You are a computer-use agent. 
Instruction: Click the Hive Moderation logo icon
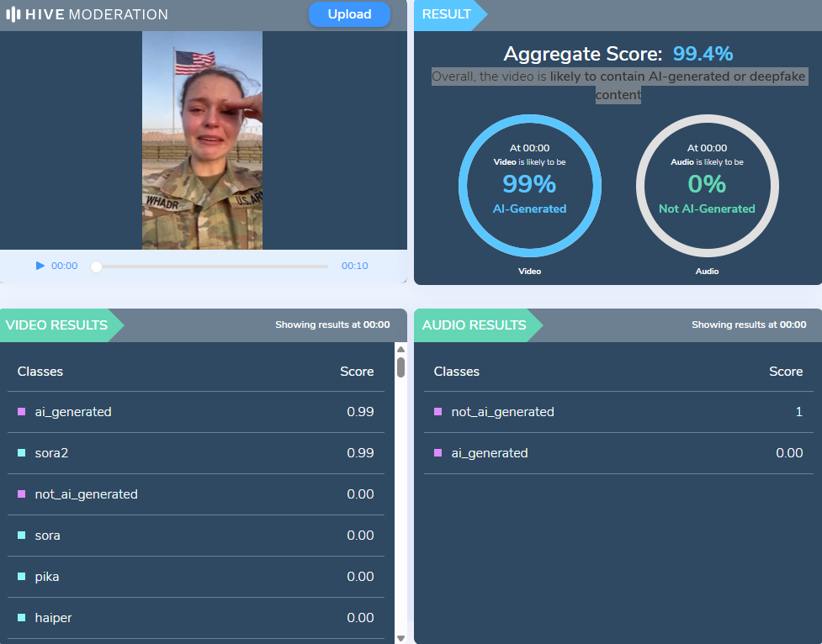point(13,14)
